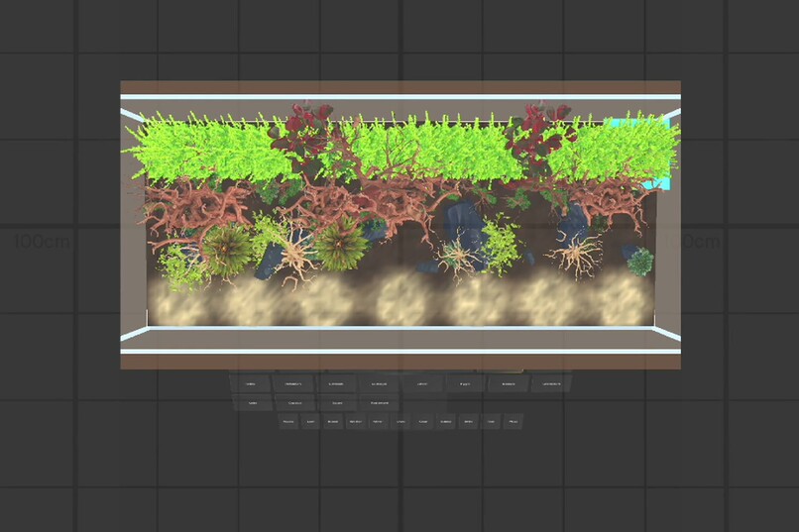Toggle the Background button in the second row
This screenshot has width=799, height=532.
coord(379,402)
